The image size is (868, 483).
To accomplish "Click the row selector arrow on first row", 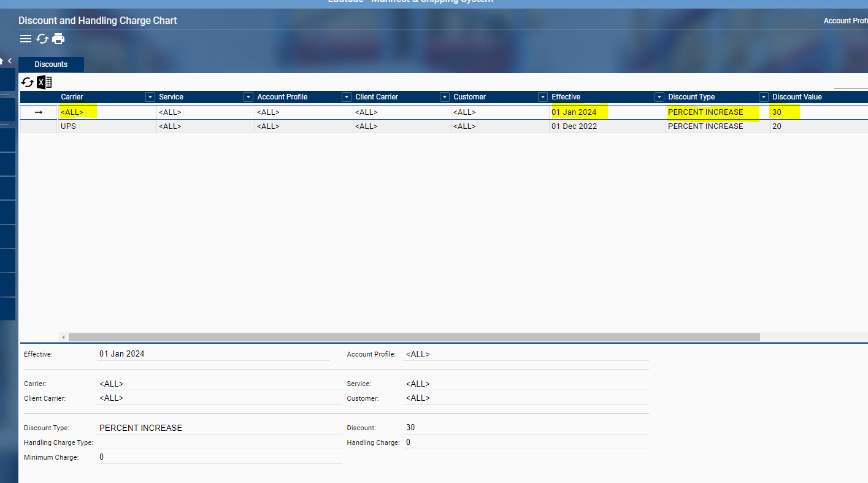I will click(x=39, y=112).
